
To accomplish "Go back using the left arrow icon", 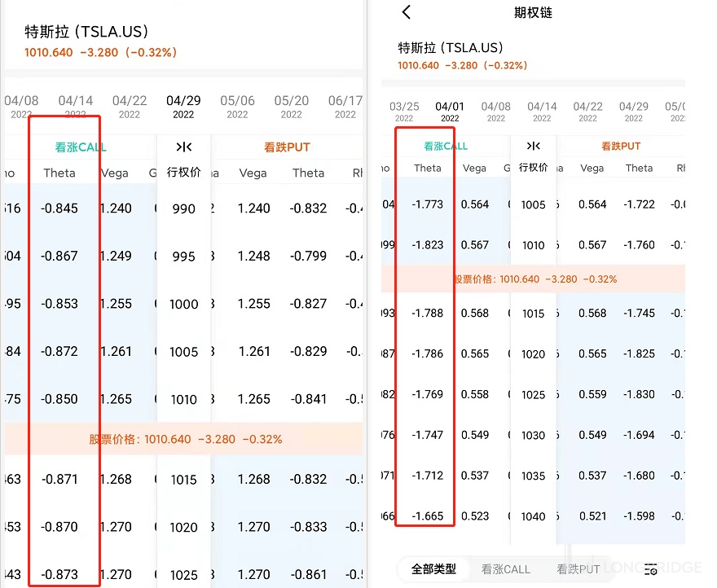I will coord(406,12).
